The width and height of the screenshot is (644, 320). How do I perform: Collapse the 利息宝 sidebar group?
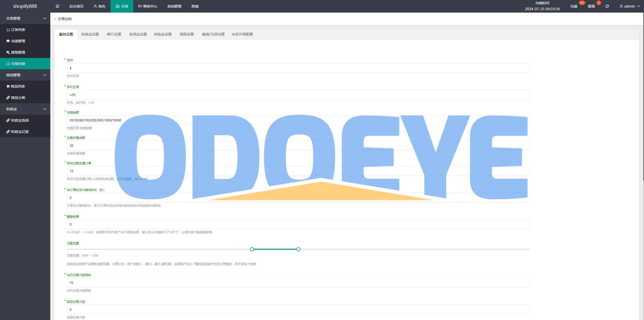point(25,109)
